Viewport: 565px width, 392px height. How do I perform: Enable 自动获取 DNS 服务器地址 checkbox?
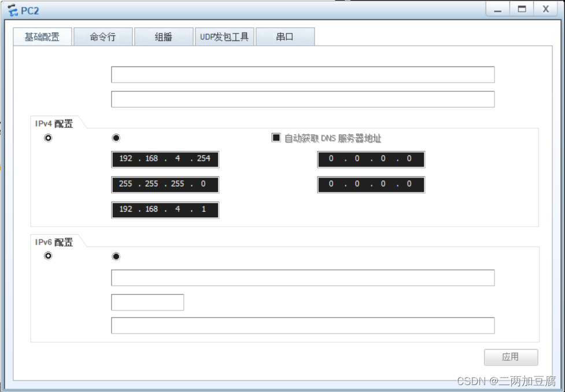(x=276, y=138)
